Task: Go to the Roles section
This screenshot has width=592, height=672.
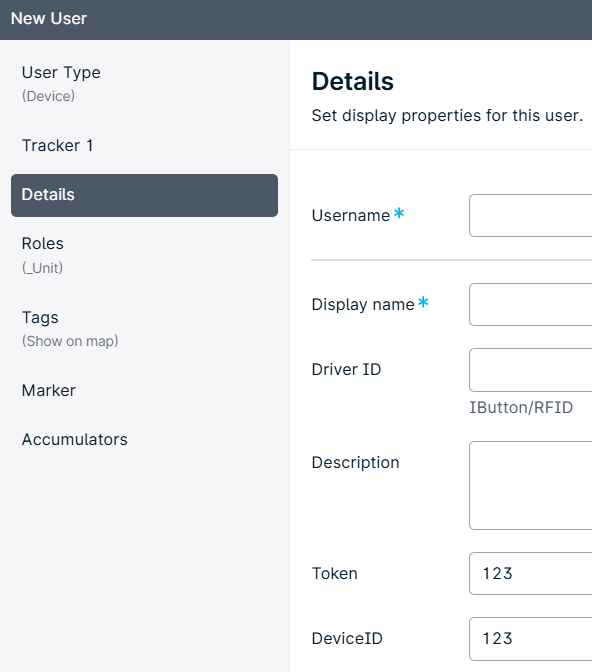Action: pyautogui.click(x=144, y=255)
